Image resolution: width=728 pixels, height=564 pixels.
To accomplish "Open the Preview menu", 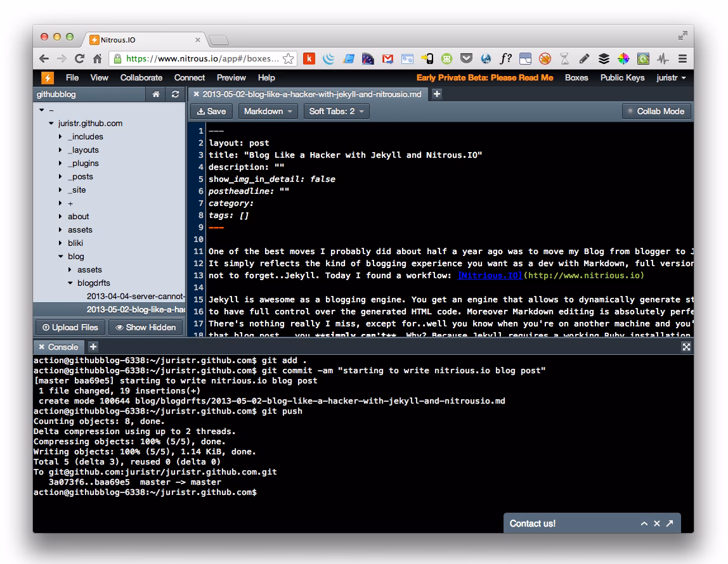I will 231,78.
